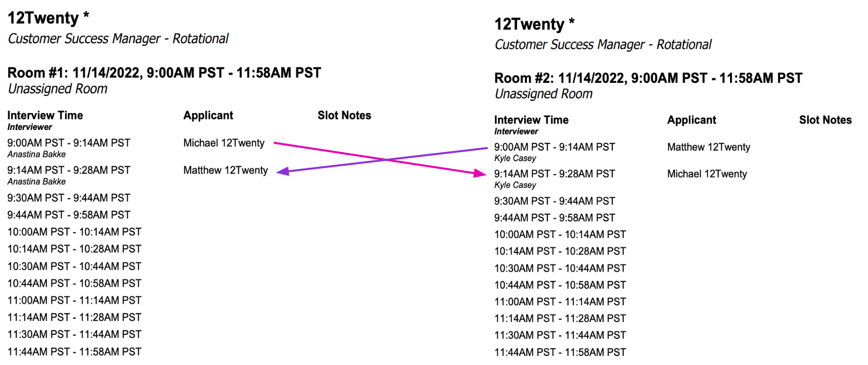Screen dimensions: 868x365
Task: Click the 10:44AM - 10:58AM slot in Room #1
Action: [x=74, y=284]
